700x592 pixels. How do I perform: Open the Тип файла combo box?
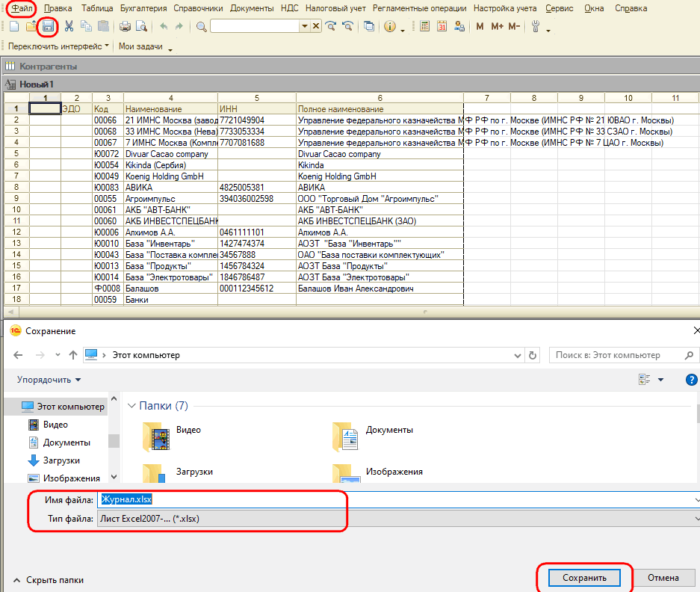tap(398, 519)
